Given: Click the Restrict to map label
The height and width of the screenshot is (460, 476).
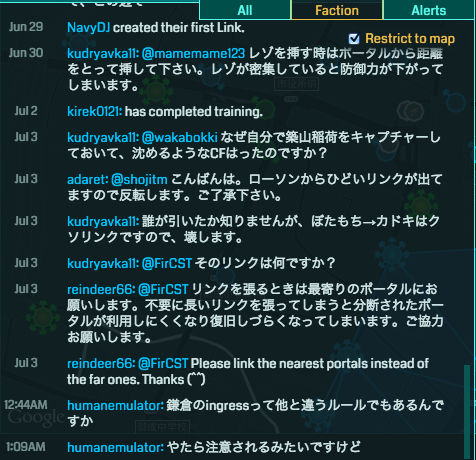Looking at the screenshot, I should click(410, 39).
